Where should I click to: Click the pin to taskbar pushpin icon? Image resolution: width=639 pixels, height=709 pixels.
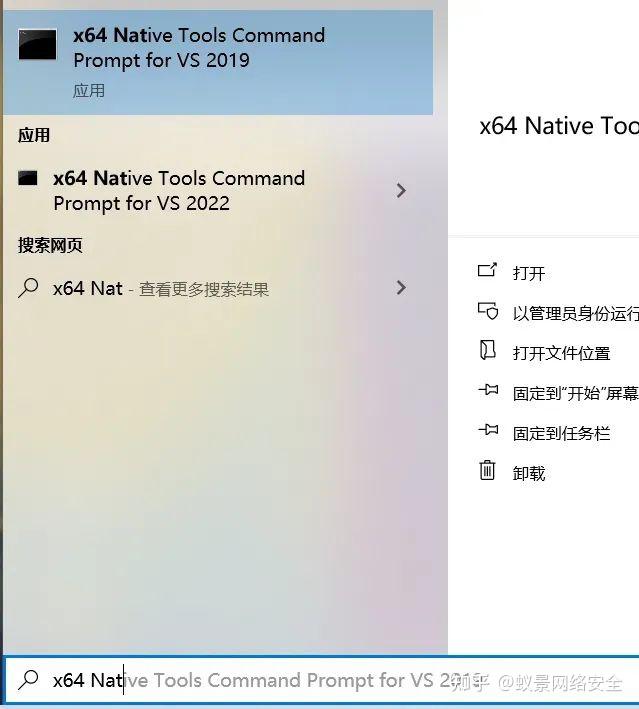[488, 429]
